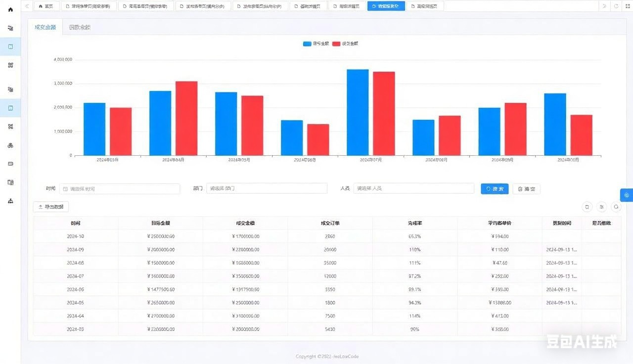
Task: Click the 7500 orders cell
Action: [330, 316]
